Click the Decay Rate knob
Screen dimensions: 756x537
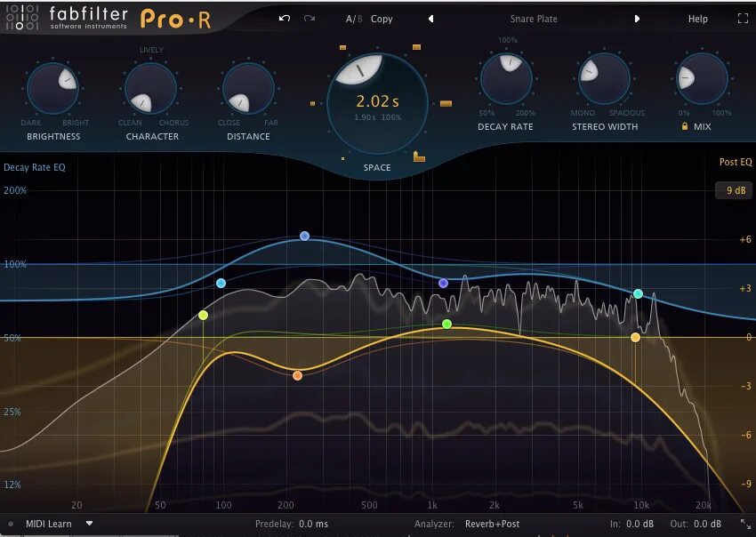click(506, 78)
